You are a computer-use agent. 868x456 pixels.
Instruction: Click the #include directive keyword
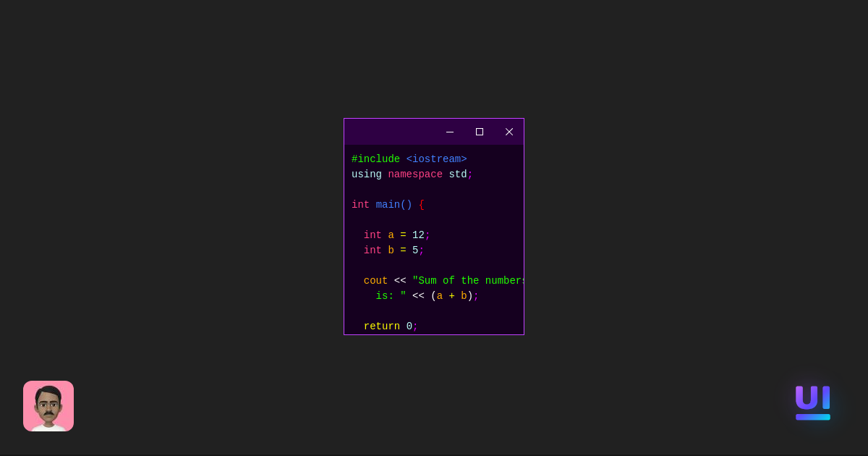click(375, 159)
